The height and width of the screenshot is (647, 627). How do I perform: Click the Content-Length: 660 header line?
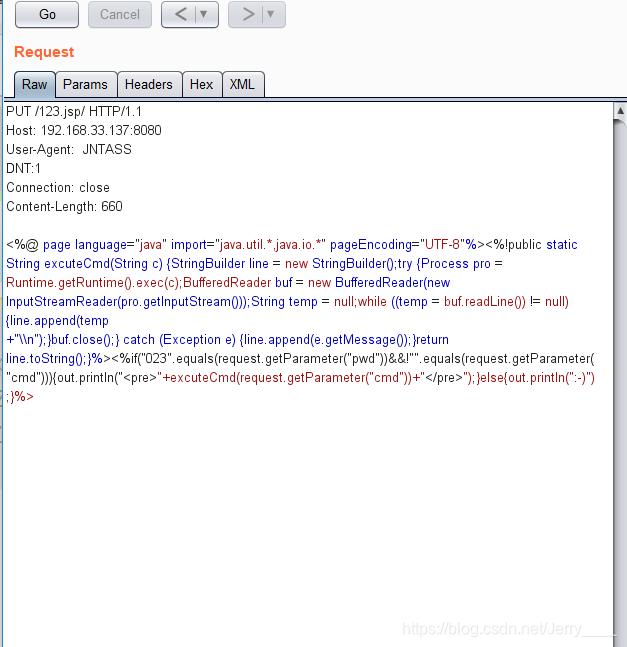tap(64, 206)
